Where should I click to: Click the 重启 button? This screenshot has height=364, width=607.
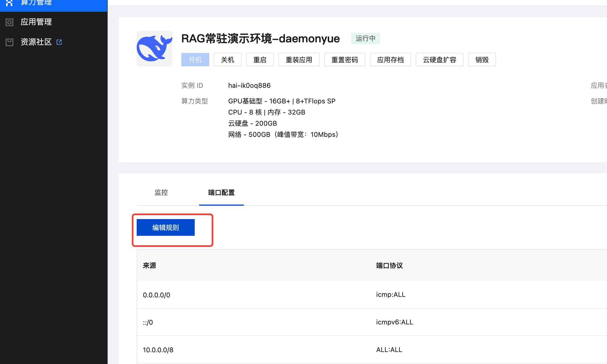(260, 60)
